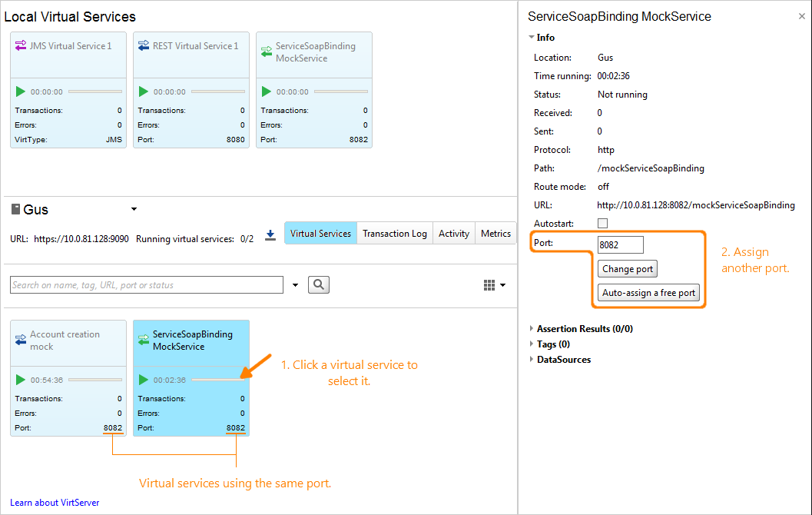Play the selected ServiceSoapBinding MockService card

[x=144, y=380]
